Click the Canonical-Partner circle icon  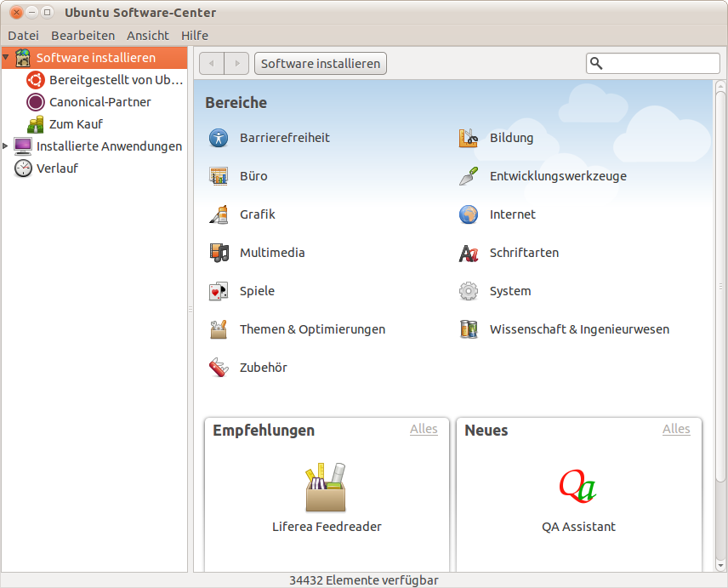click(x=36, y=102)
